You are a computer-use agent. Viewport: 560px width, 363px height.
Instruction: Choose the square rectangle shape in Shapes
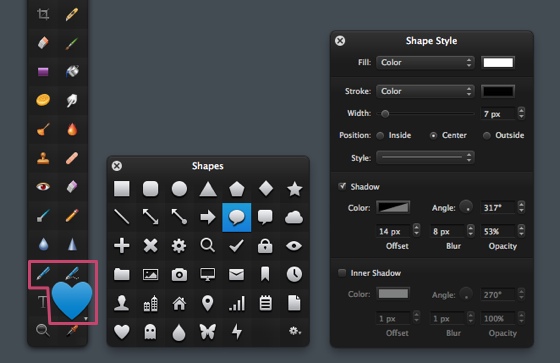pos(122,189)
